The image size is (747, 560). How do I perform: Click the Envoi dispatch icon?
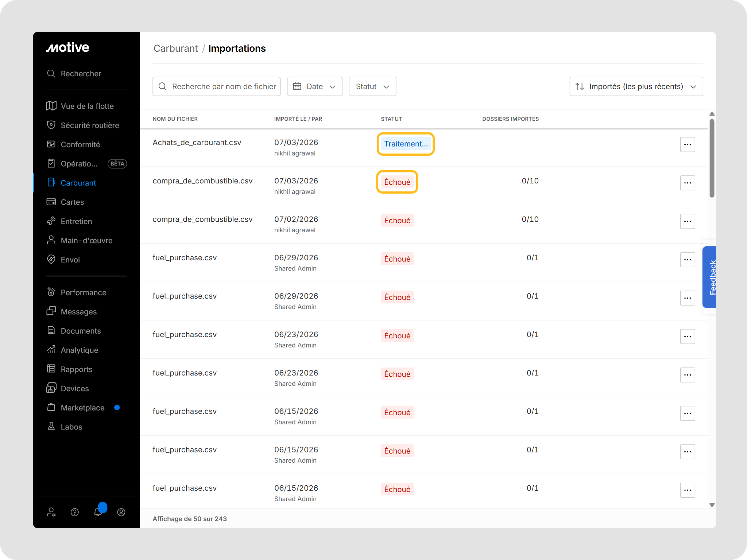pyautogui.click(x=51, y=260)
